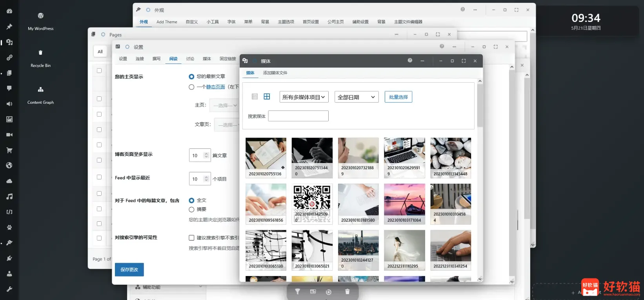
Task: Click the shortcode brackets icon in sidebar
Action: (x=9, y=212)
